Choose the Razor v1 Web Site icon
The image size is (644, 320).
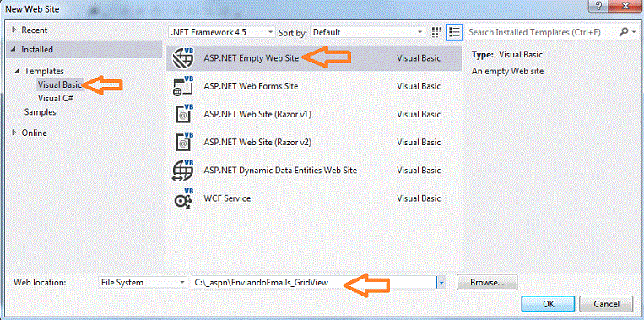182,115
